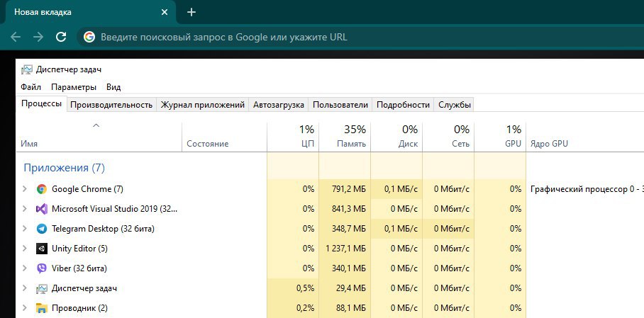
Task: Click the 841,3 МБ memory value
Action: pyautogui.click(x=349, y=209)
